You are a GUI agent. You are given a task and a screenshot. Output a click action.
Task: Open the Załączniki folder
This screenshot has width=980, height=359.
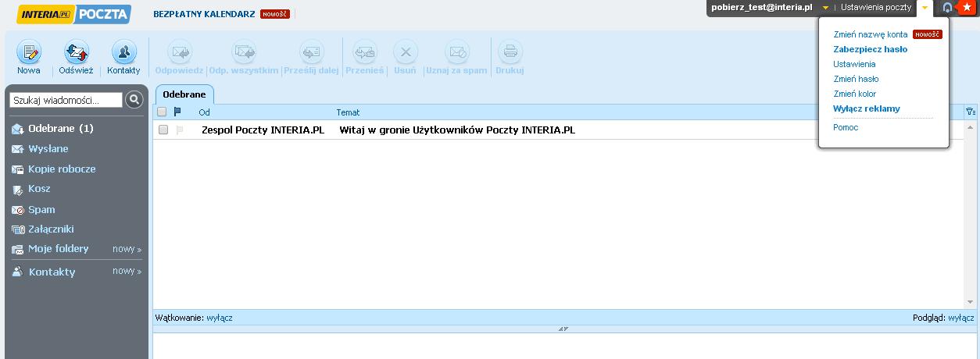[x=52, y=229]
